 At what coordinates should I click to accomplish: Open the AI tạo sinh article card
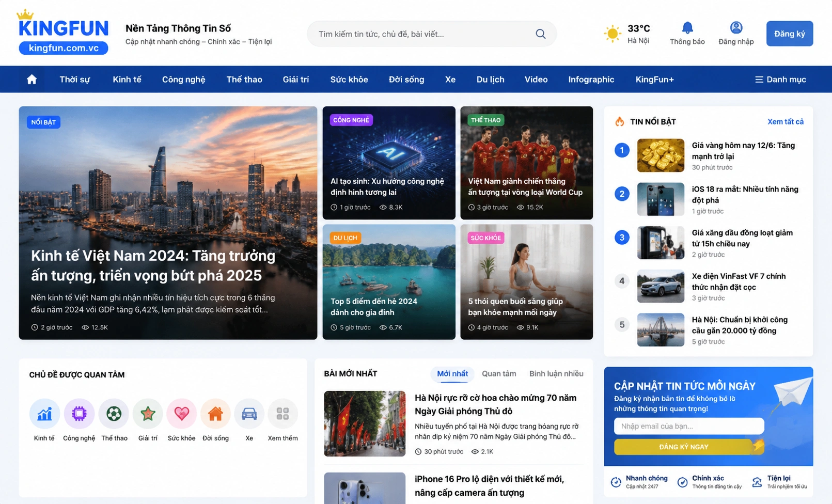(389, 163)
